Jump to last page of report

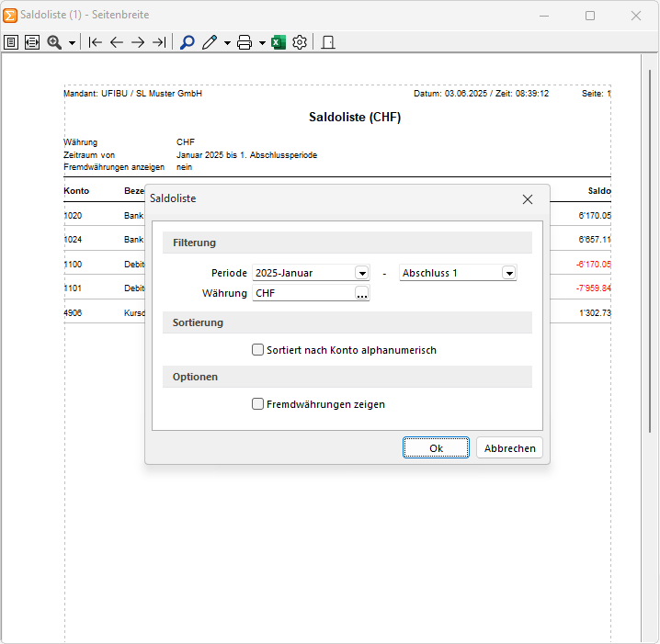160,42
